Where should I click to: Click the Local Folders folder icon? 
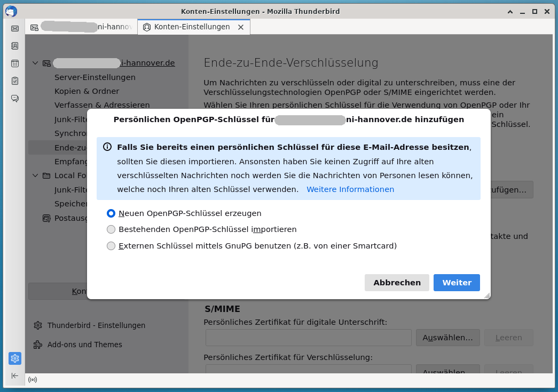point(46,175)
